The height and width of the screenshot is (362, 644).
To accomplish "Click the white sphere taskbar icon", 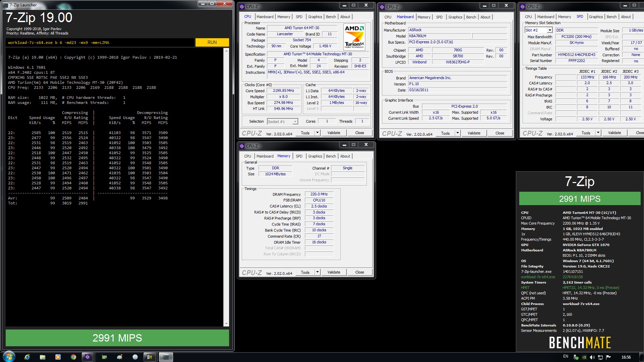I will (135, 357).
